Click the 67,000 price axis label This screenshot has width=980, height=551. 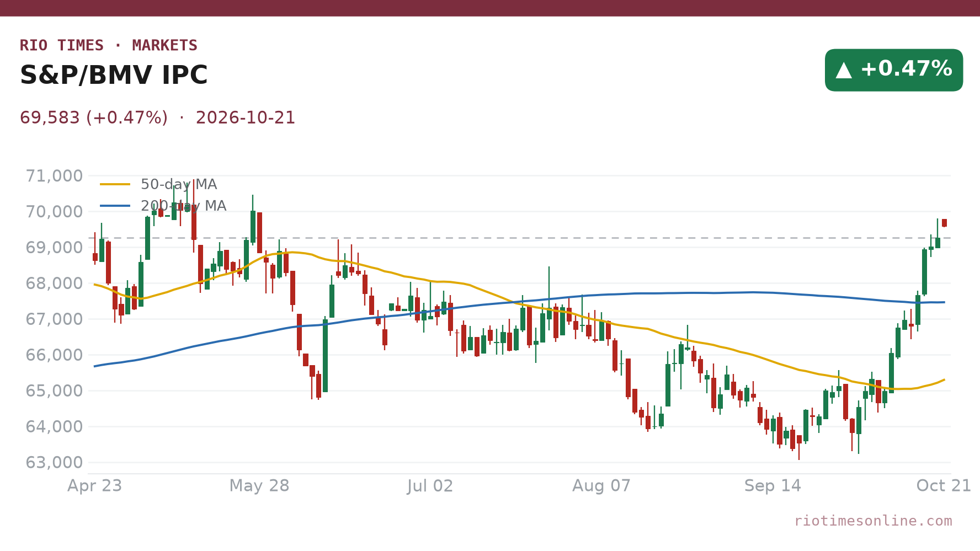[x=55, y=319]
